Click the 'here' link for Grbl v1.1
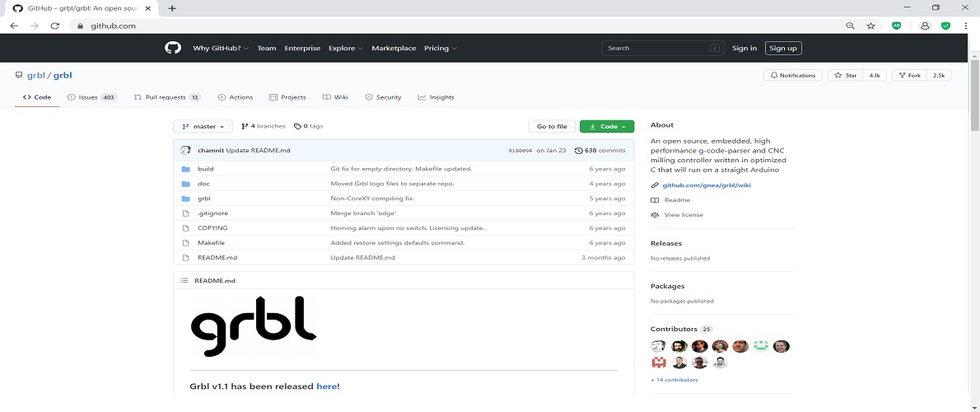This screenshot has width=980, height=412. [x=326, y=386]
